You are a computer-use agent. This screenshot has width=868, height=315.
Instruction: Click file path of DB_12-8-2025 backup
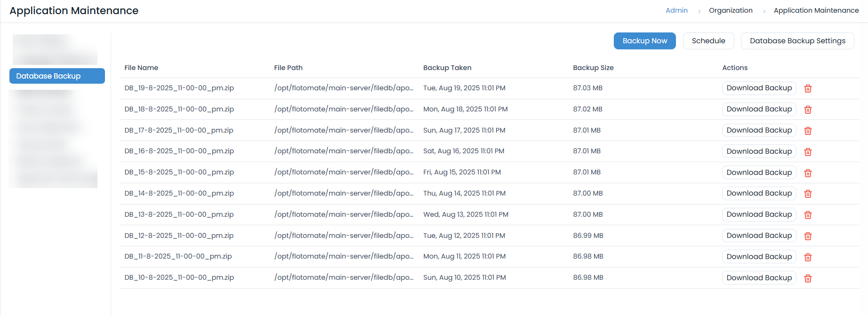(344, 236)
